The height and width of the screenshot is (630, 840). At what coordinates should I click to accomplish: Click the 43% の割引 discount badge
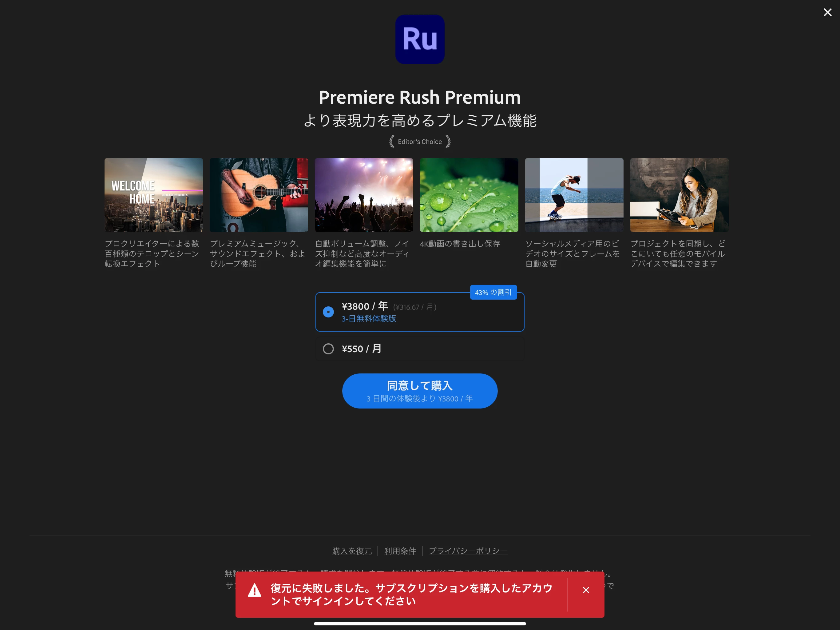point(493,292)
